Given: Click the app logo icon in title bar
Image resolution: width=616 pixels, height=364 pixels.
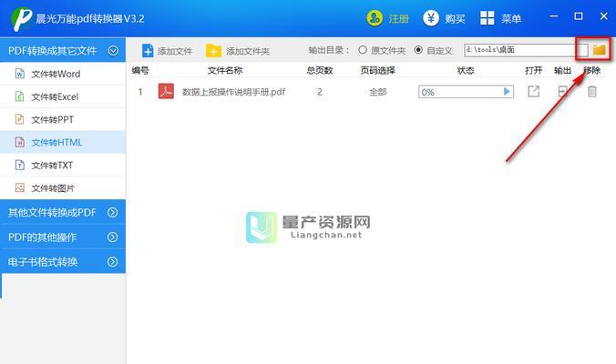Looking at the screenshot, I should [22, 19].
